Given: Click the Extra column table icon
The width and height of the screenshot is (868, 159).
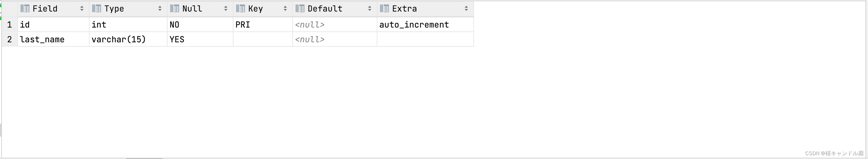Looking at the screenshot, I should 384,9.
